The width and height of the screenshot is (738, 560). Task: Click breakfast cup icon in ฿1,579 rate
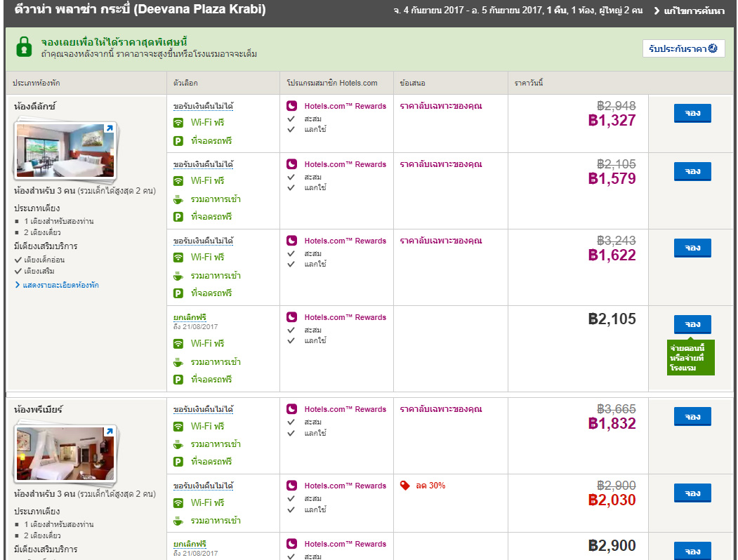tap(178, 199)
